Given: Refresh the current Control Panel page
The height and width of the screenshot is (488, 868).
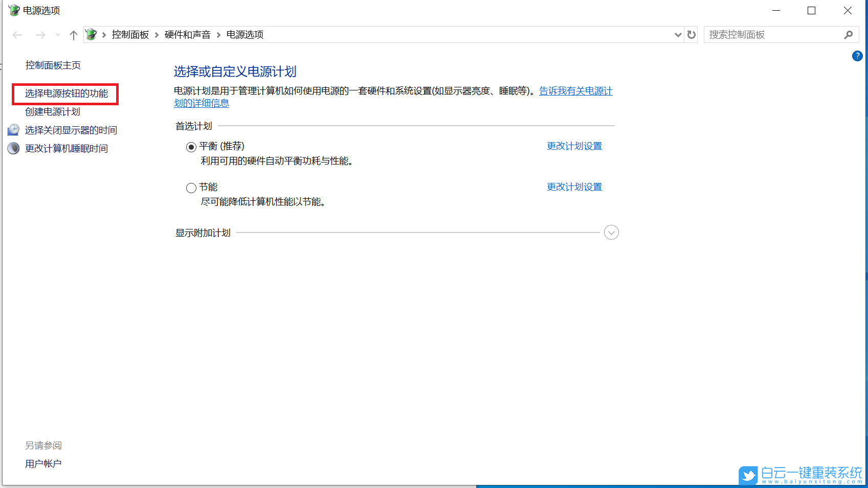Looking at the screenshot, I should 691,34.
